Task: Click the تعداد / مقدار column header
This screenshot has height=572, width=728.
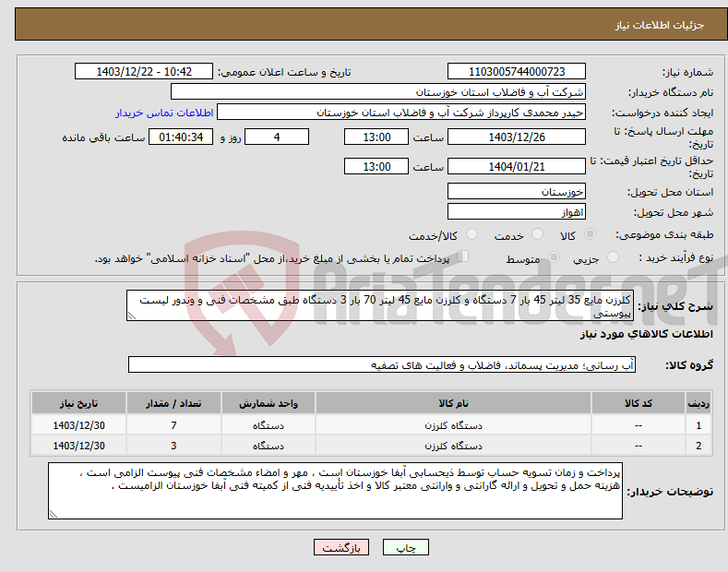Action: (x=173, y=403)
